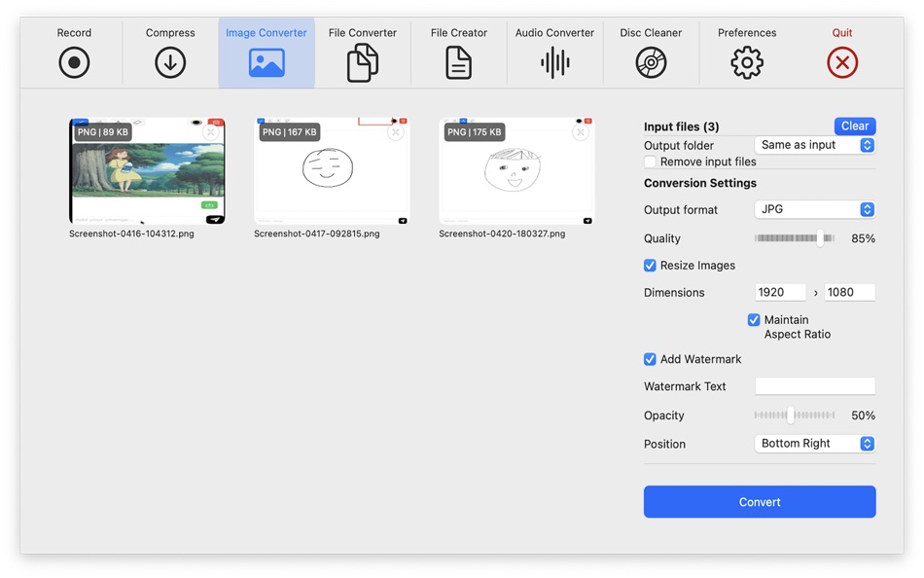Enable the Remove input files checkbox
This screenshot has width=924, height=578.
[x=650, y=162]
